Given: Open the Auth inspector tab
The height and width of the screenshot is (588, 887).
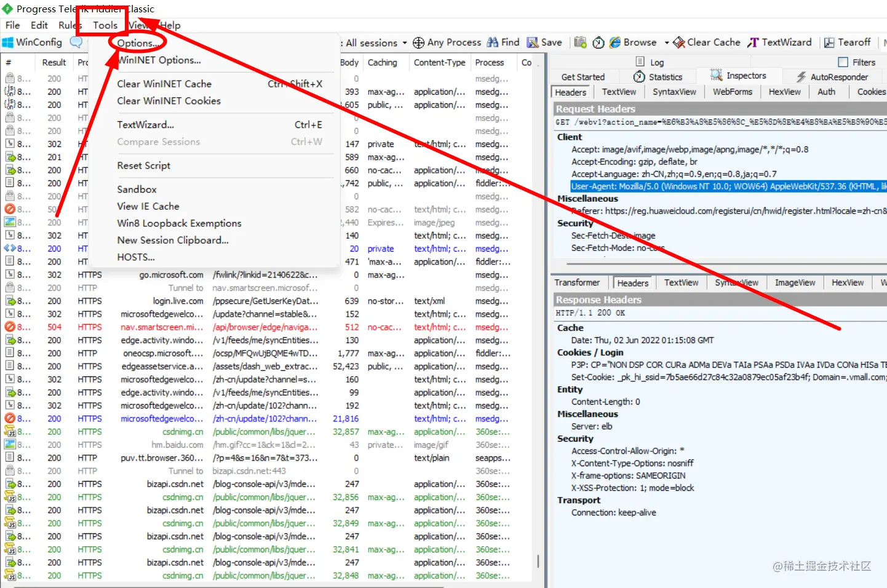Looking at the screenshot, I should [x=826, y=92].
